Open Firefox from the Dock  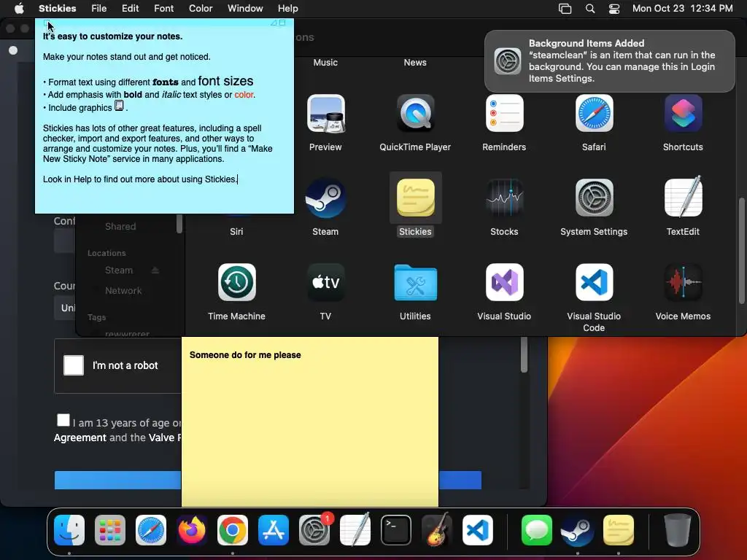pyautogui.click(x=192, y=530)
